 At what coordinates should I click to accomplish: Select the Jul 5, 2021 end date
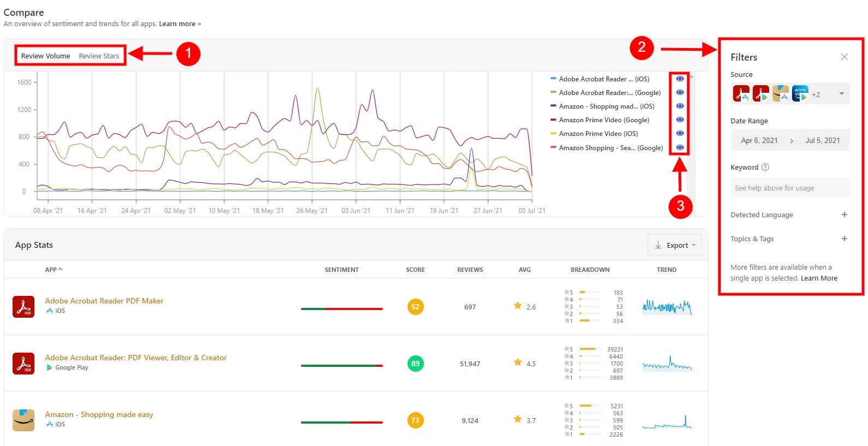point(823,140)
